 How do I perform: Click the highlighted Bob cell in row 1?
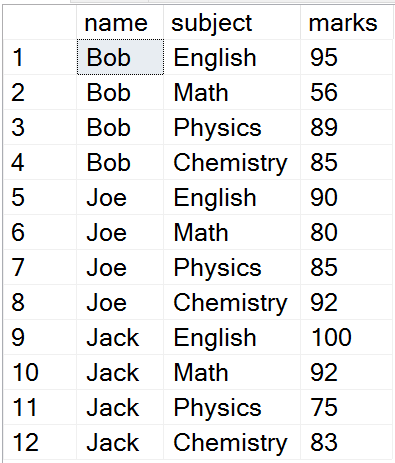120,57
